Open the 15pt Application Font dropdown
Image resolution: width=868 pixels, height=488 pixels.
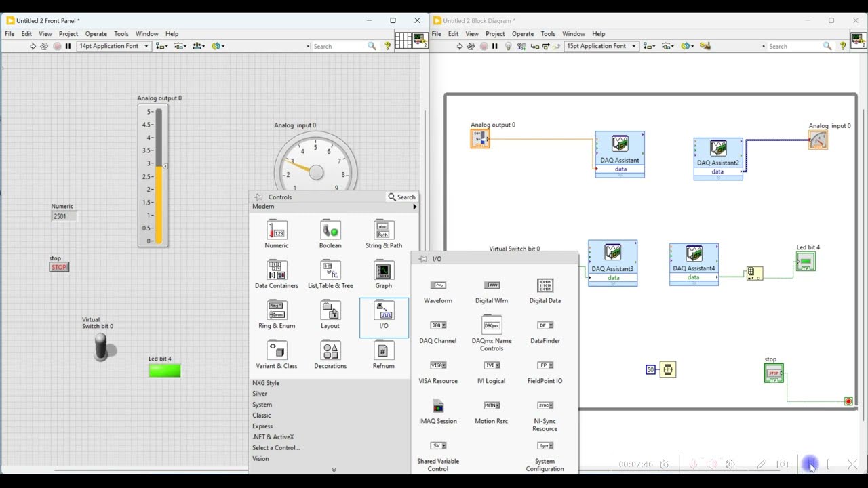pos(601,46)
